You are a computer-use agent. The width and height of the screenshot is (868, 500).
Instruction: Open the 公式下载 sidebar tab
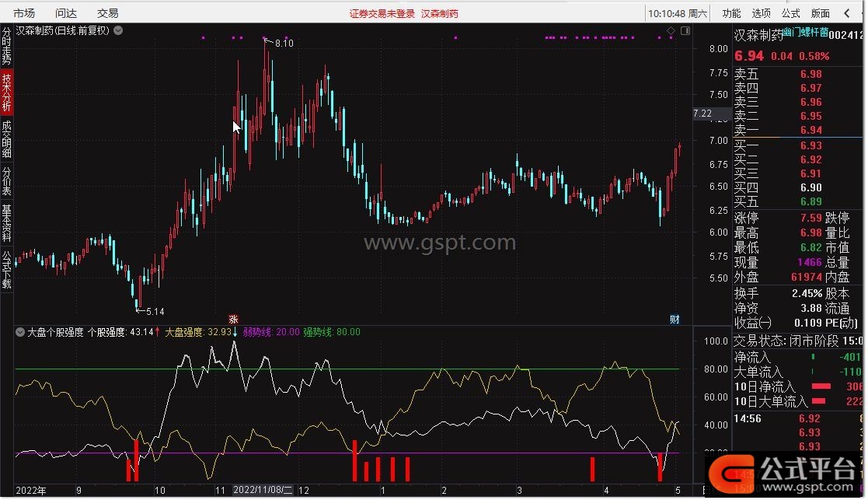(x=6, y=270)
